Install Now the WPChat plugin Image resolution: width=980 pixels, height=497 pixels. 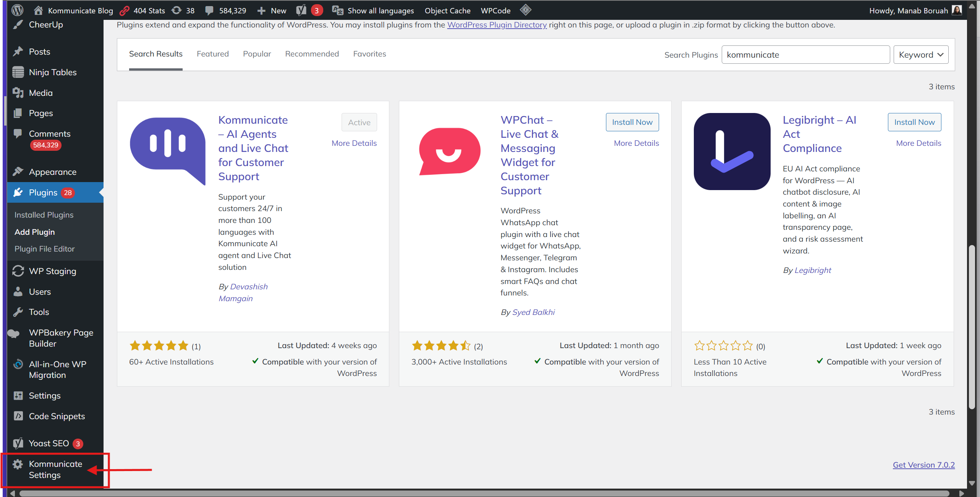click(x=632, y=122)
